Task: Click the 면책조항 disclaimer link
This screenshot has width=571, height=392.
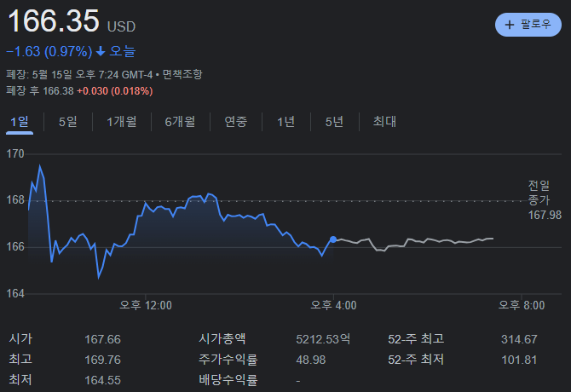Action: 182,75
